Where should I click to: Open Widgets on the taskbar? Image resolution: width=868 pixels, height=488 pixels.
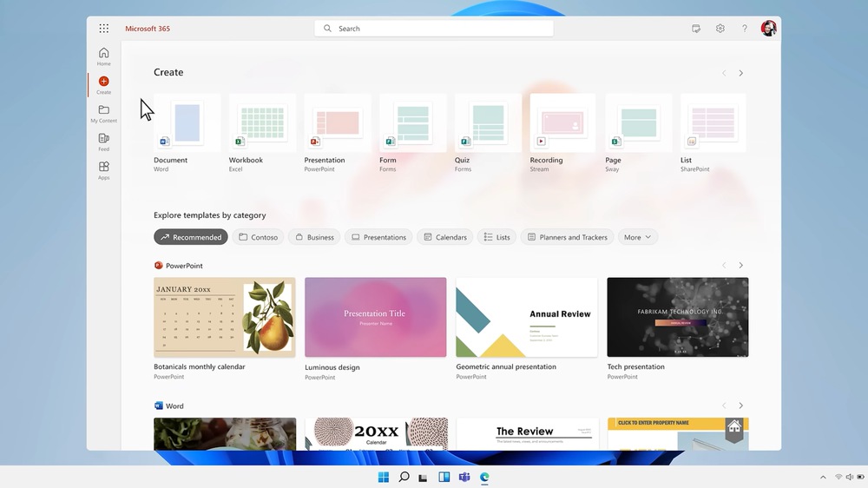click(444, 477)
